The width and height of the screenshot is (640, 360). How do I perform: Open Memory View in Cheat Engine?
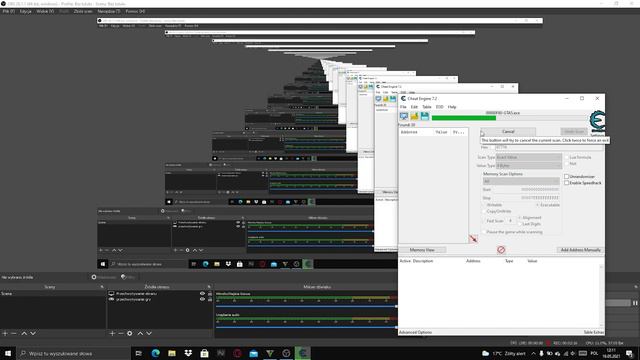point(422,250)
